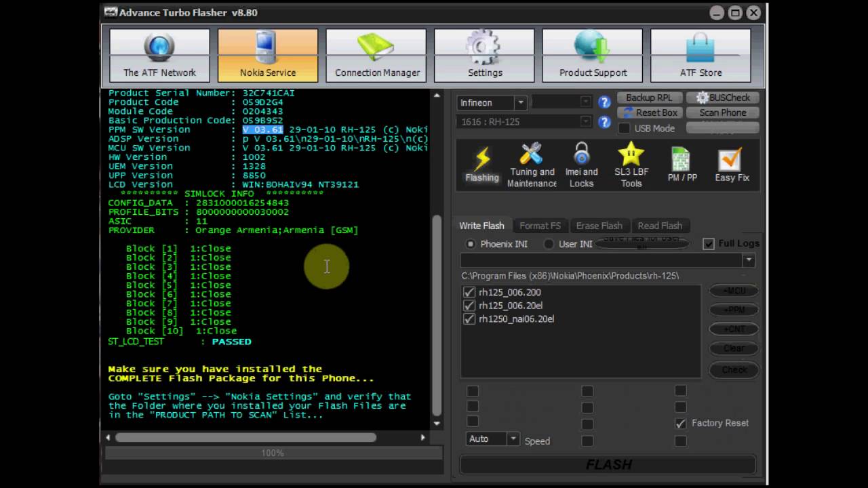This screenshot has height=488, width=868.
Task: Open the Easy Fix tool
Action: [732, 165]
